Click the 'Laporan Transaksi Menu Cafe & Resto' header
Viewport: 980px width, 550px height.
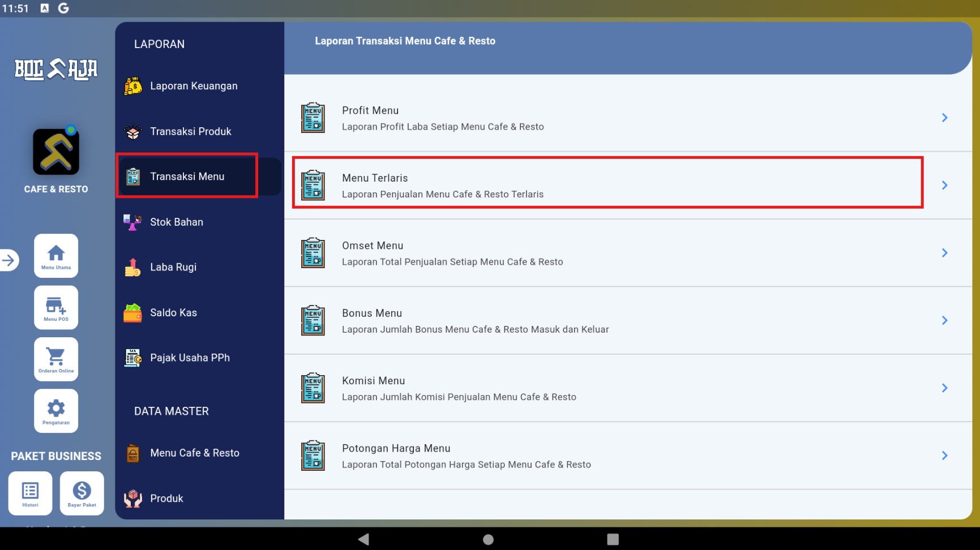[405, 41]
